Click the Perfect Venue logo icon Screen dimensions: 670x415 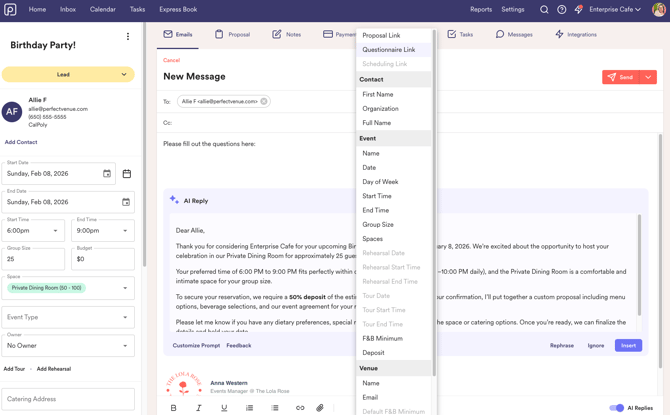pyautogui.click(x=10, y=9)
